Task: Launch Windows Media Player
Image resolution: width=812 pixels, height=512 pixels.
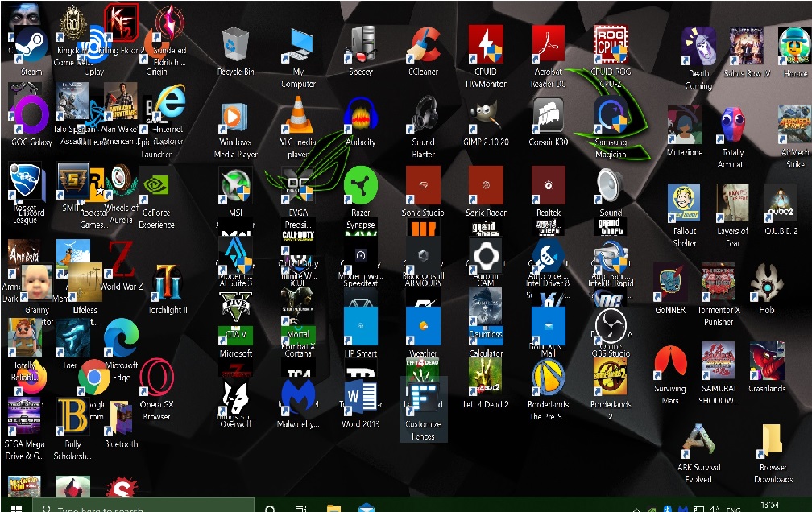Action: tap(235, 118)
